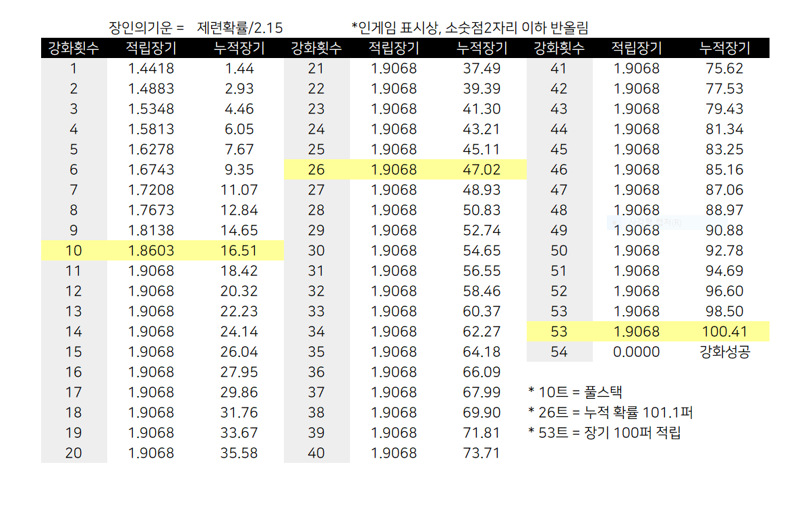Click the note '26트 = 누적 확률 101.1퍼'

tap(611, 412)
